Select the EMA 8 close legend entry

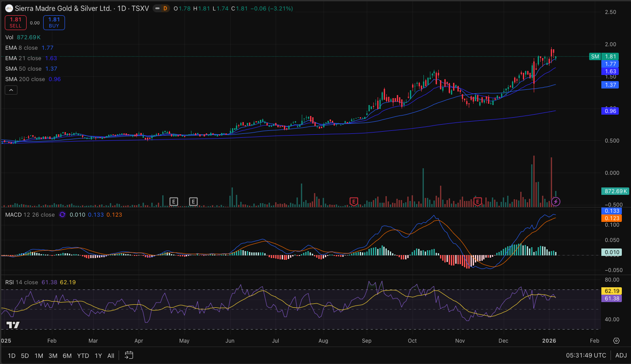tap(29, 48)
